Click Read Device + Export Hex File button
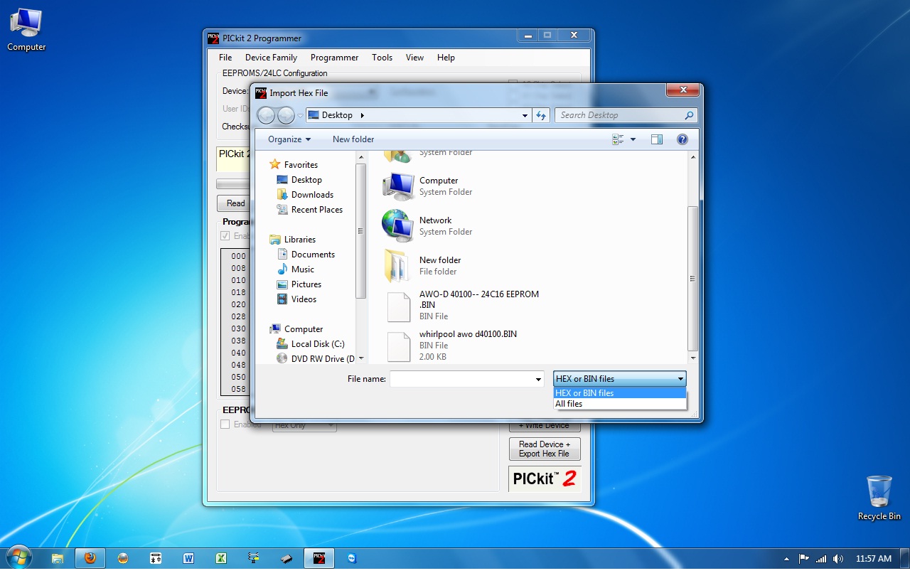The height and width of the screenshot is (588, 910). pos(545,449)
